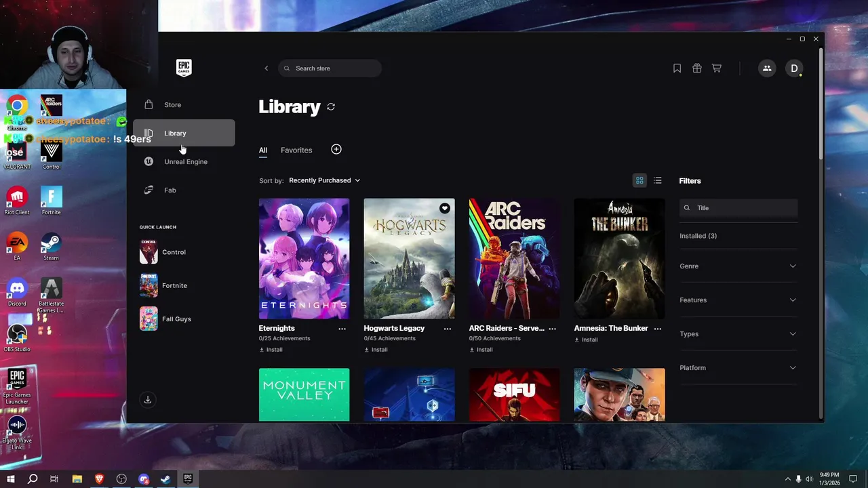The width and height of the screenshot is (868, 488).
Task: Open the Hogwarts Legacy game cover
Action: 409,258
